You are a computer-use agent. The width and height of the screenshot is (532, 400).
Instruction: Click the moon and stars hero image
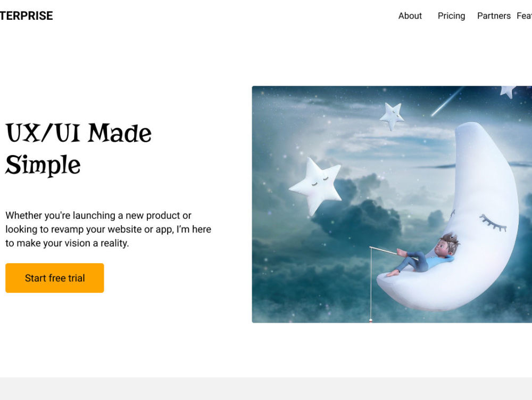[x=392, y=204]
